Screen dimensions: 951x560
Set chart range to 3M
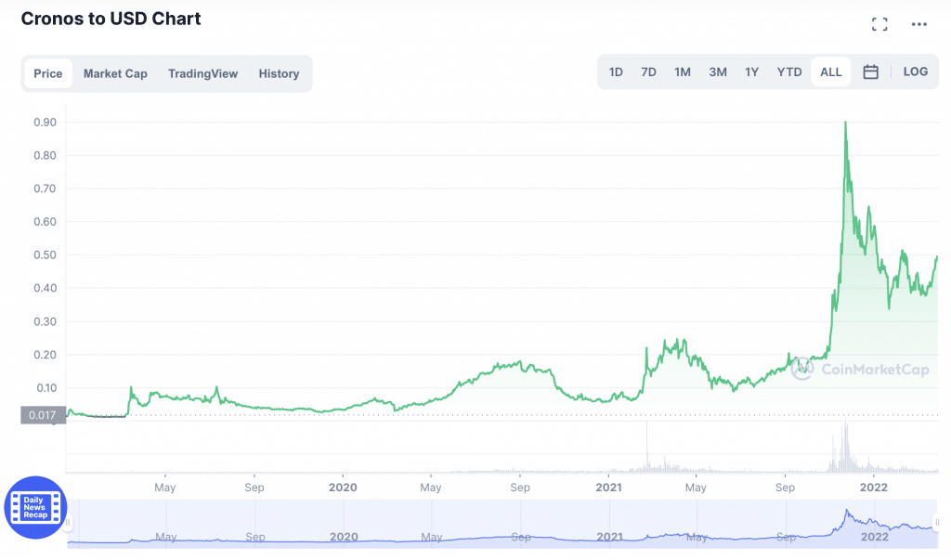(718, 72)
